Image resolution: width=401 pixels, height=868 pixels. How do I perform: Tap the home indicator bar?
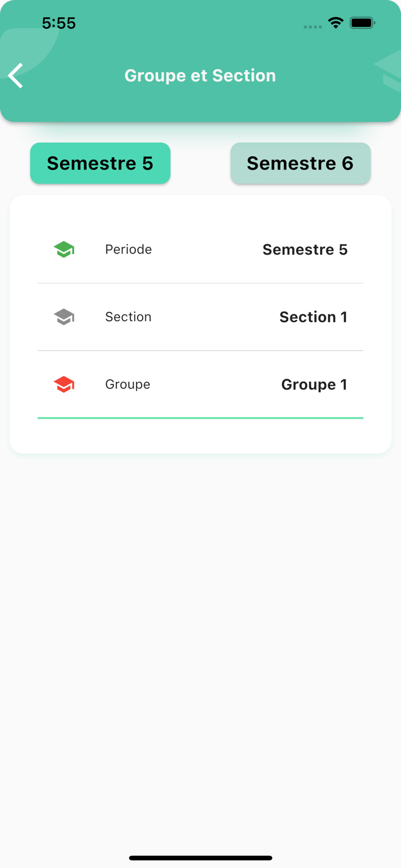[x=201, y=858]
